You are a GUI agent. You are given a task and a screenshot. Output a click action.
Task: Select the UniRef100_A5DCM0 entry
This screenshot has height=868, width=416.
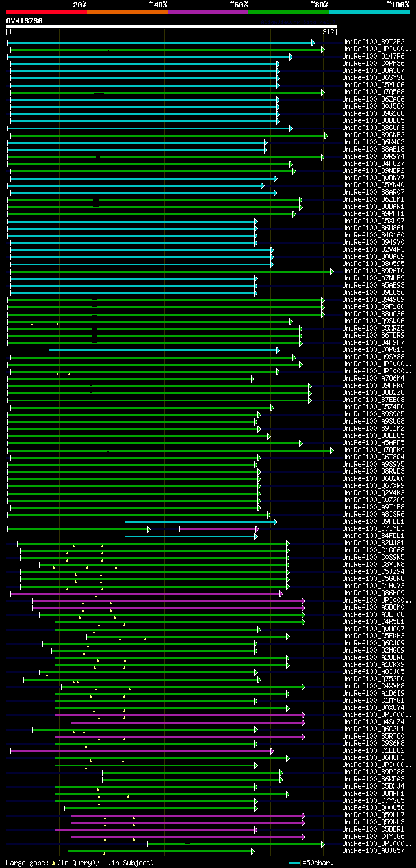coord(374,608)
